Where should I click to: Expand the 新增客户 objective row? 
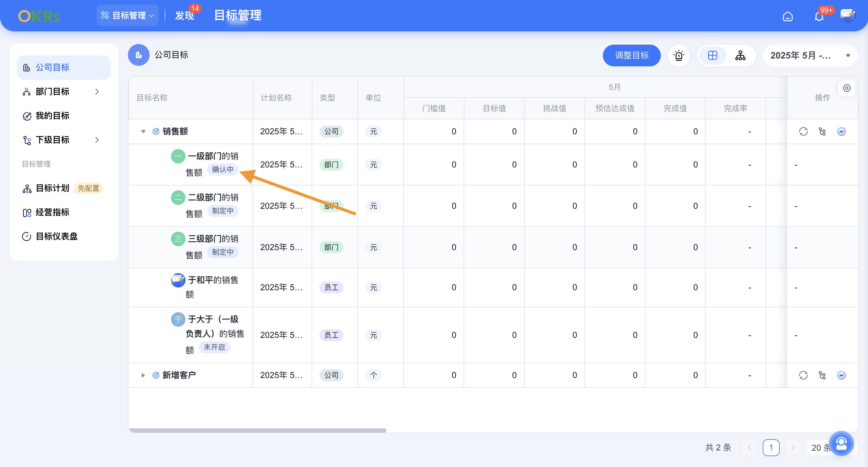143,375
